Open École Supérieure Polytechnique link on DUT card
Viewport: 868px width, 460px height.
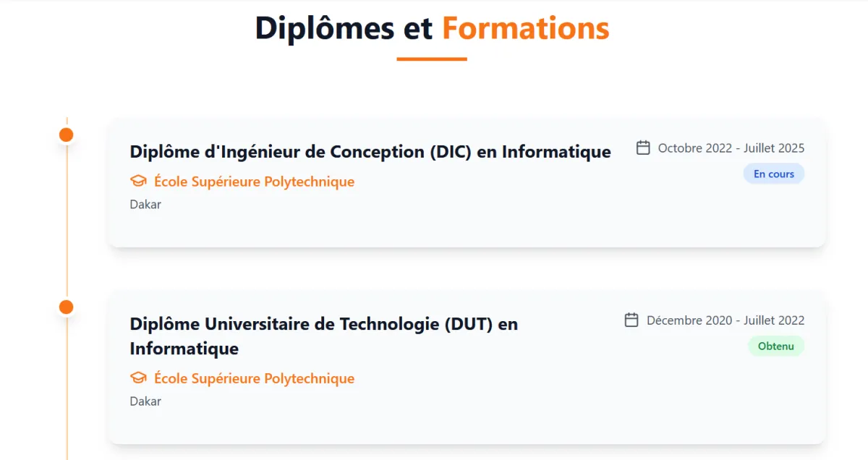pyautogui.click(x=253, y=378)
